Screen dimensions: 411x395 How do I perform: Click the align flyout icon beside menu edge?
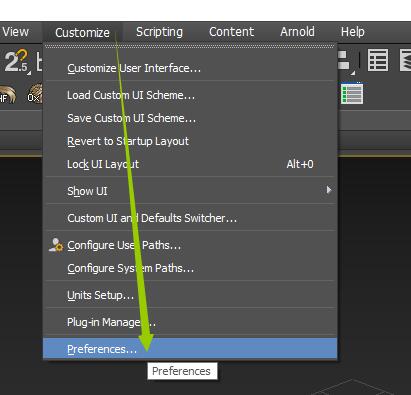[x=346, y=62]
